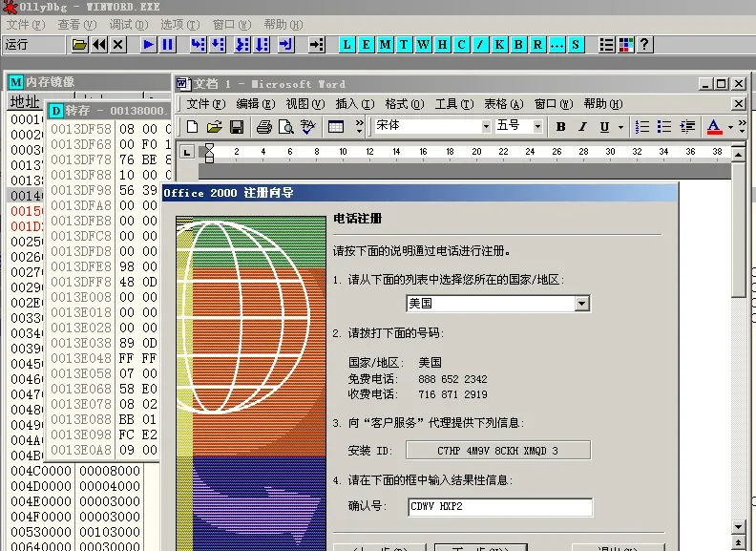The image size is (756, 551).
Task: Open References window with R button
Action: 537,45
